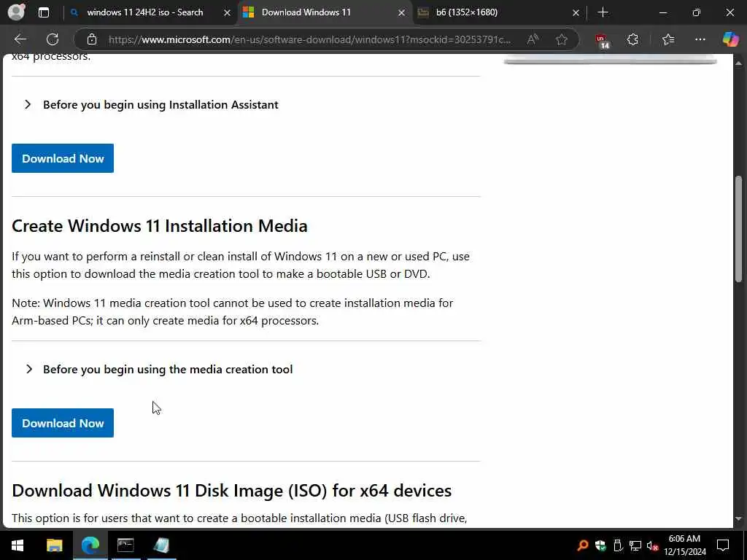Open the Copilot sidebar
Screen dimensions: 747x560
point(730,39)
